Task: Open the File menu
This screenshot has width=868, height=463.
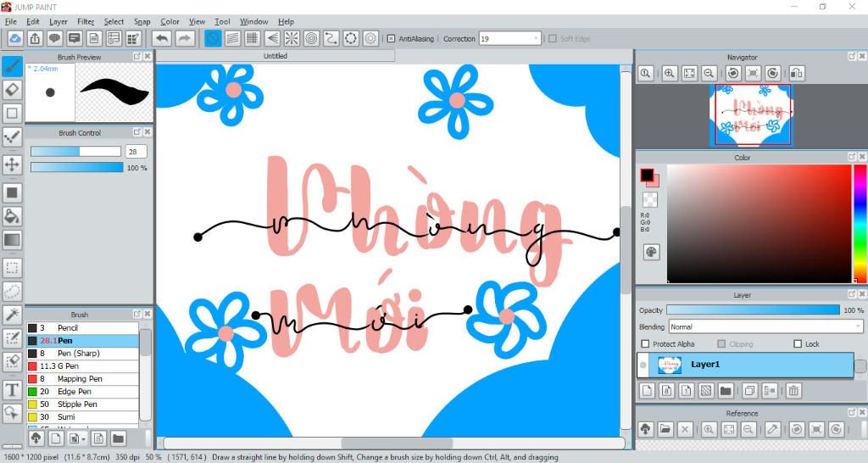Action: pyautogui.click(x=11, y=21)
